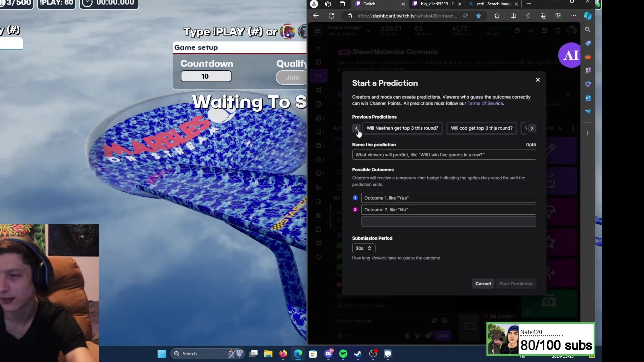Click the Outcome 1 input field
Screen dimensions: 644x362
(448, 198)
